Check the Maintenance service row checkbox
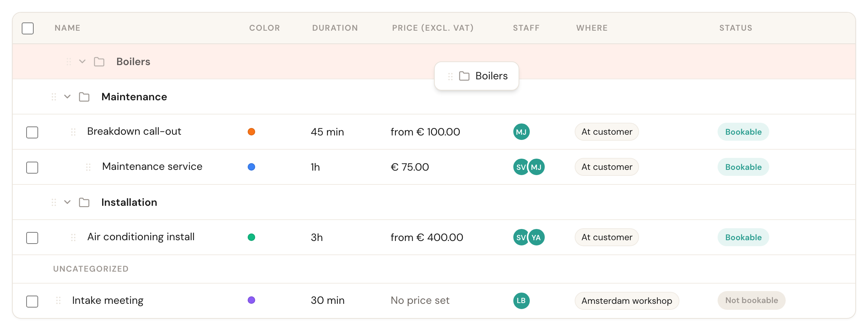This screenshot has height=330, width=868. (x=32, y=168)
